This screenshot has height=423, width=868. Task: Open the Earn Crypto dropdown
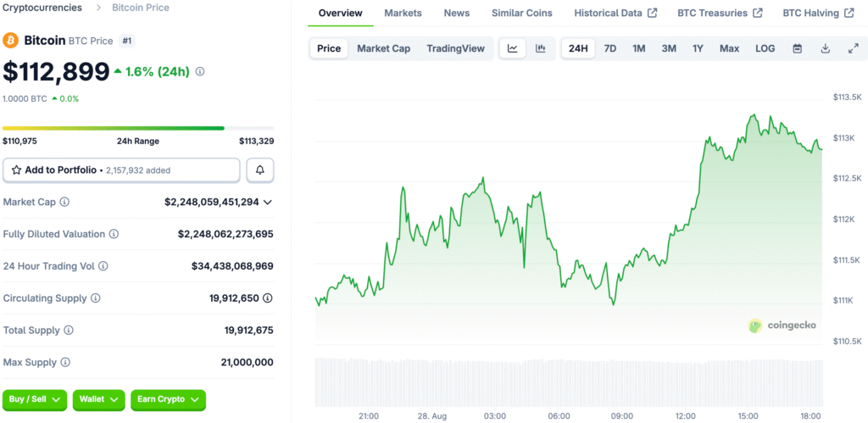pos(169,400)
